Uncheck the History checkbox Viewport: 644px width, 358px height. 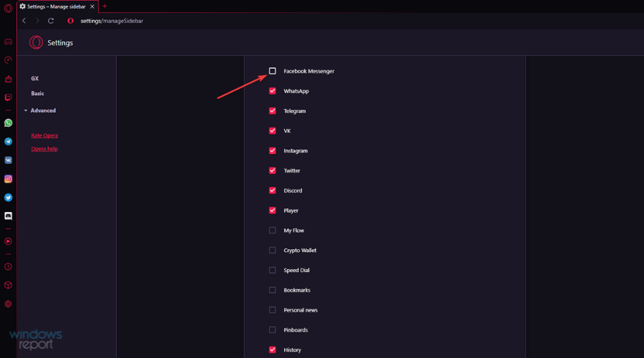(x=273, y=350)
